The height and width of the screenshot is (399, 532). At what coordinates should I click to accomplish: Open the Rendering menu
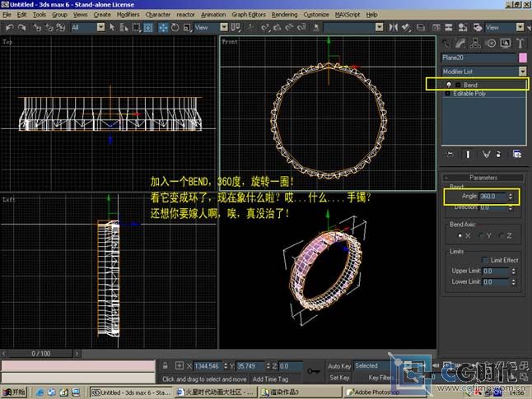point(284,15)
